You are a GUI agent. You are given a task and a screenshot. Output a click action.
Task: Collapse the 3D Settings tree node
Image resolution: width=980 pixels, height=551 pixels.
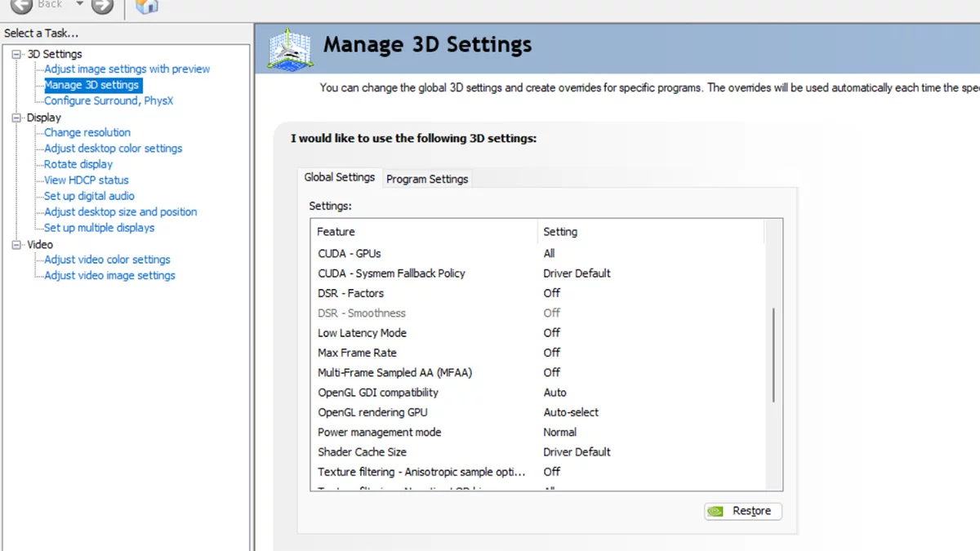(17, 54)
